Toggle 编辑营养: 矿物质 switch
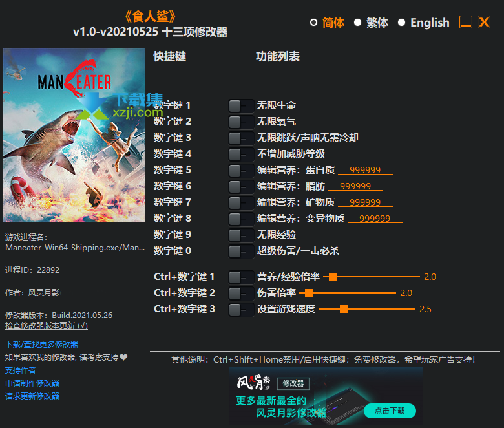The height and width of the screenshot is (428, 504). tap(241, 202)
